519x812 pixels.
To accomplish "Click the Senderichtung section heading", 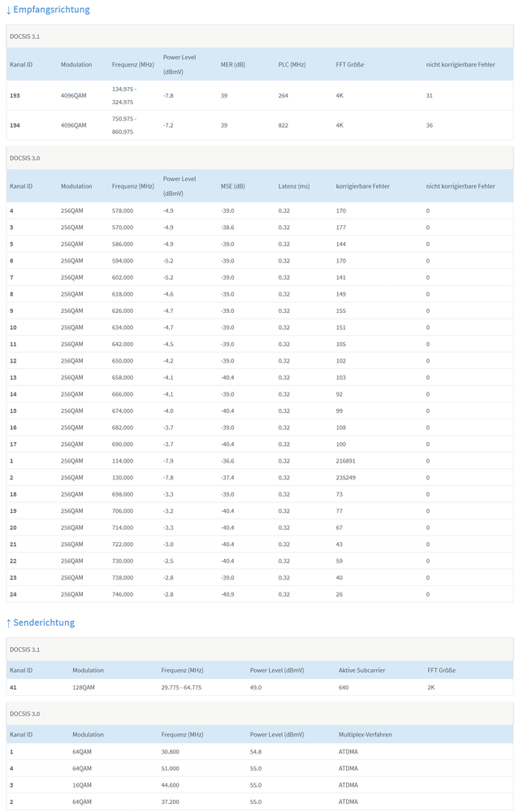I will (41, 623).
